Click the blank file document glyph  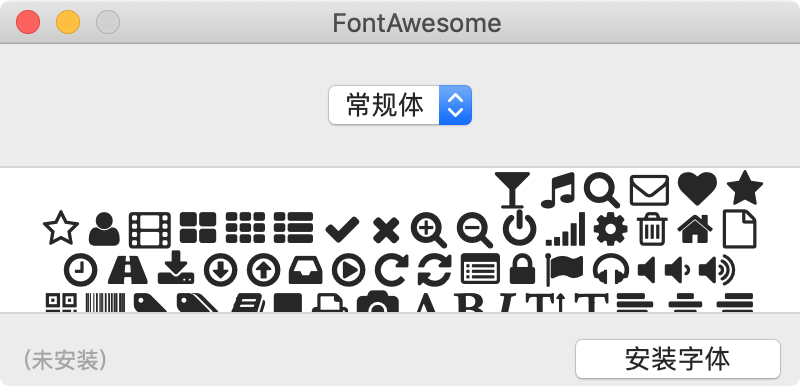click(x=739, y=229)
